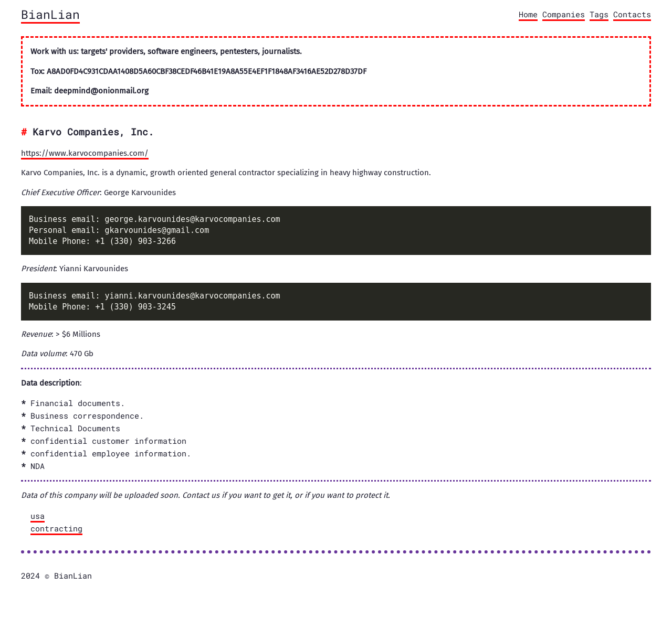Open the karvocompanies.com website link
This screenshot has height=629, width=672.
coord(85,153)
